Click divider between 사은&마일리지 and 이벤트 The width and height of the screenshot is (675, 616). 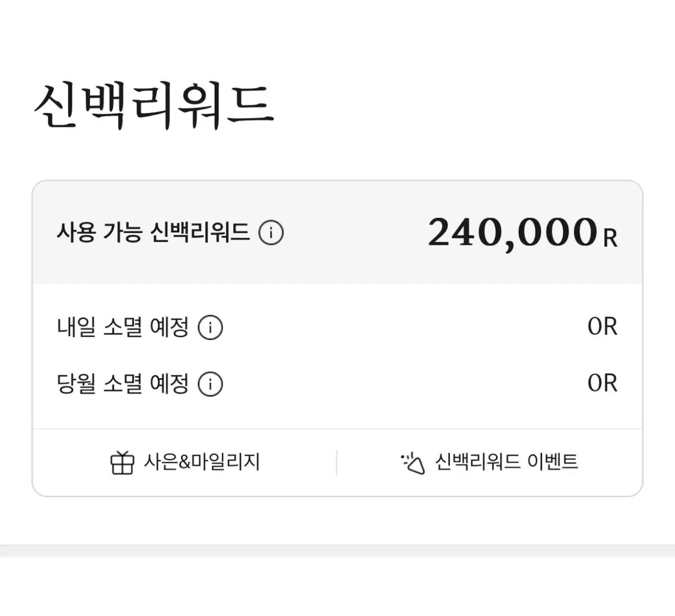click(336, 462)
